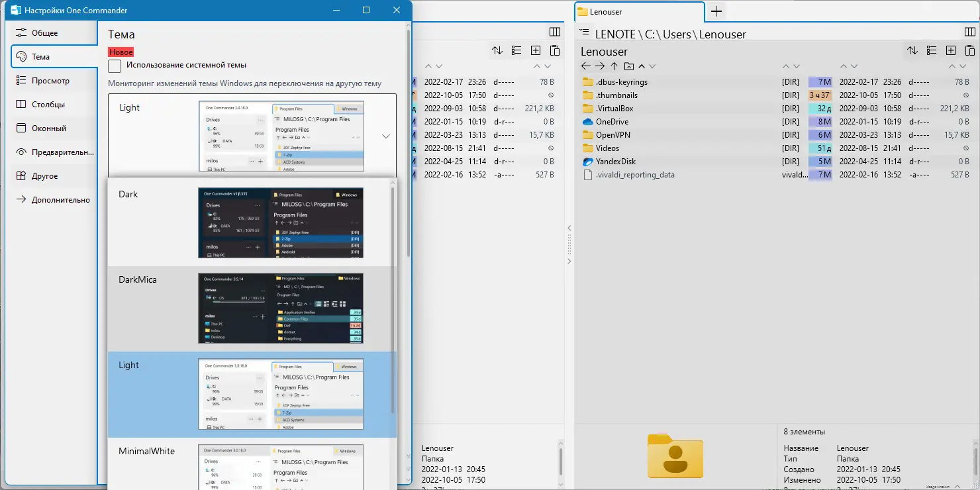Select the YandexDisk folder name
This screenshot has height=490, width=980.
tap(616, 162)
